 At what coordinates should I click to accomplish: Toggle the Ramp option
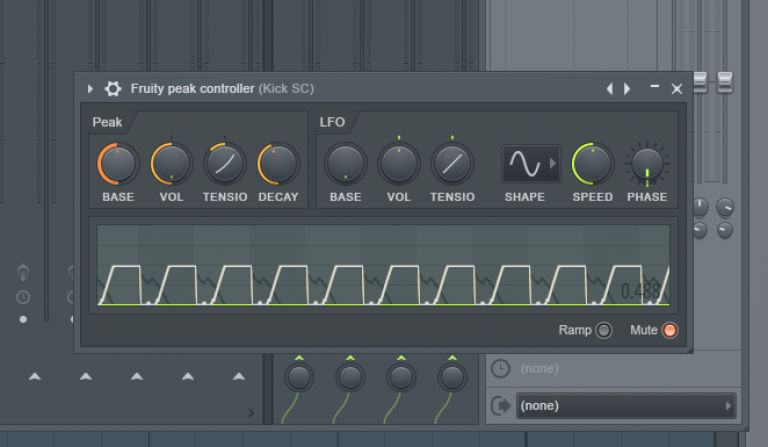[603, 330]
